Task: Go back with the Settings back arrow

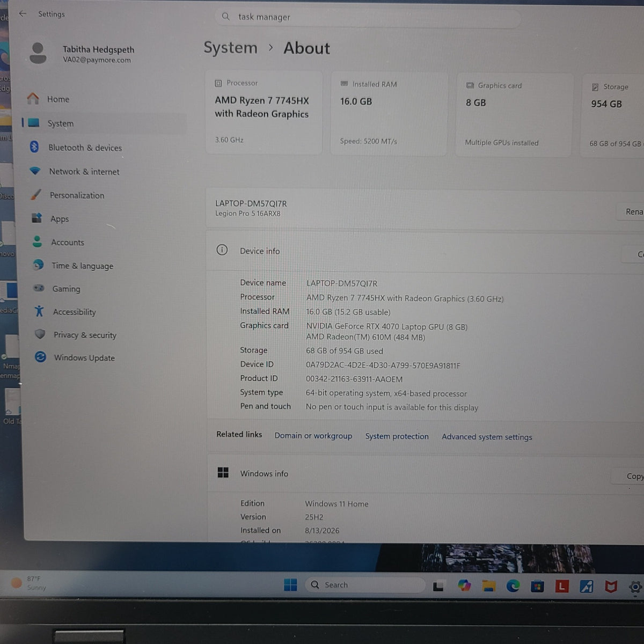Action: [23, 14]
